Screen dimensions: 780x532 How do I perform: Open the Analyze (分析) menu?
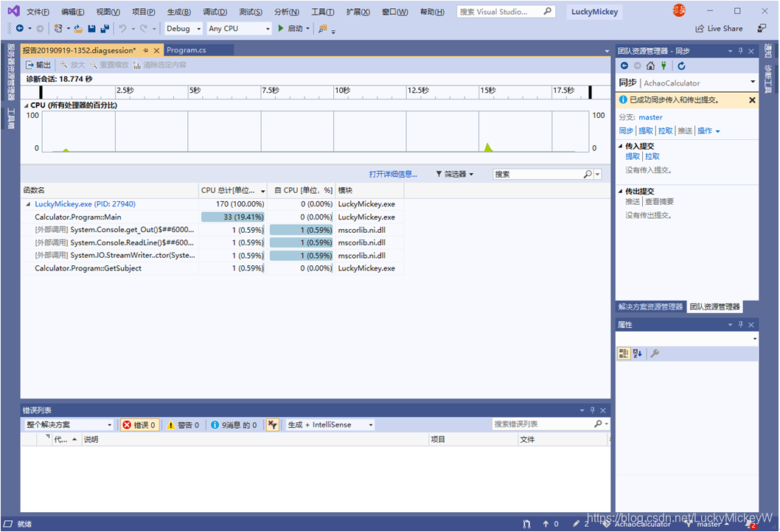(x=287, y=12)
